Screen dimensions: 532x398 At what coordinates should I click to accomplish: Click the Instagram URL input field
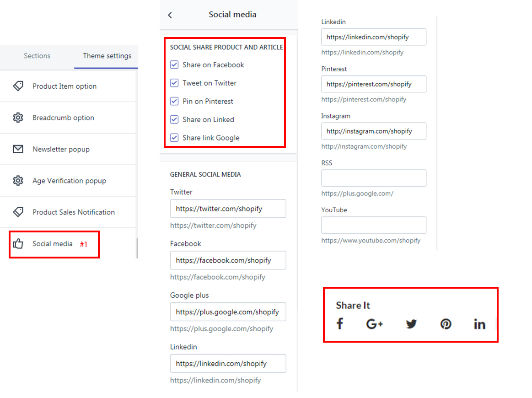point(374,131)
